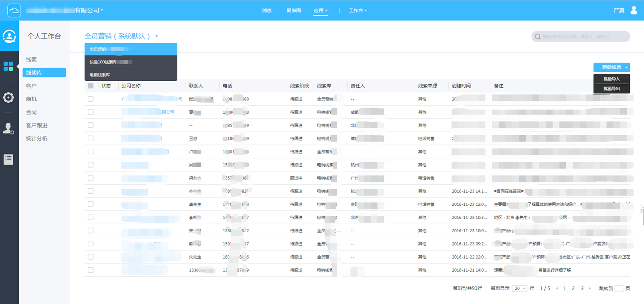The height and width of the screenshot is (304, 644).
Task: Click the 个人工作台 heading
Action: point(44,36)
